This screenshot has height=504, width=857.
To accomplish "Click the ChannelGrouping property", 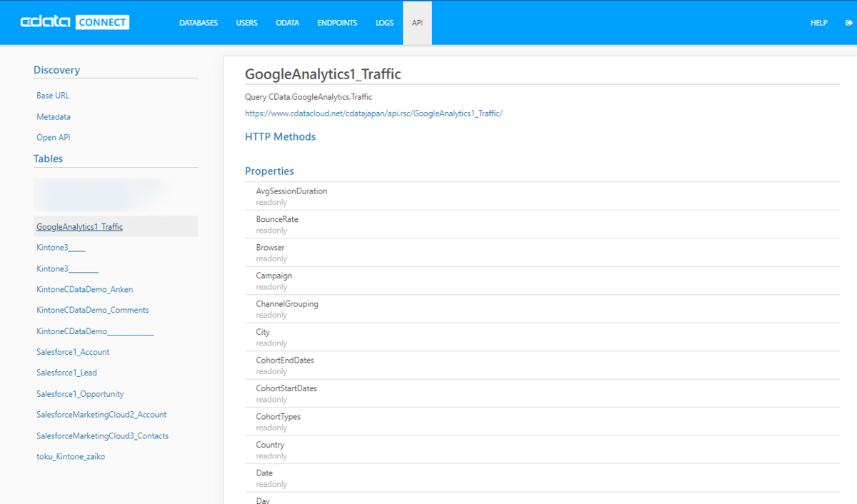I will (x=287, y=304).
